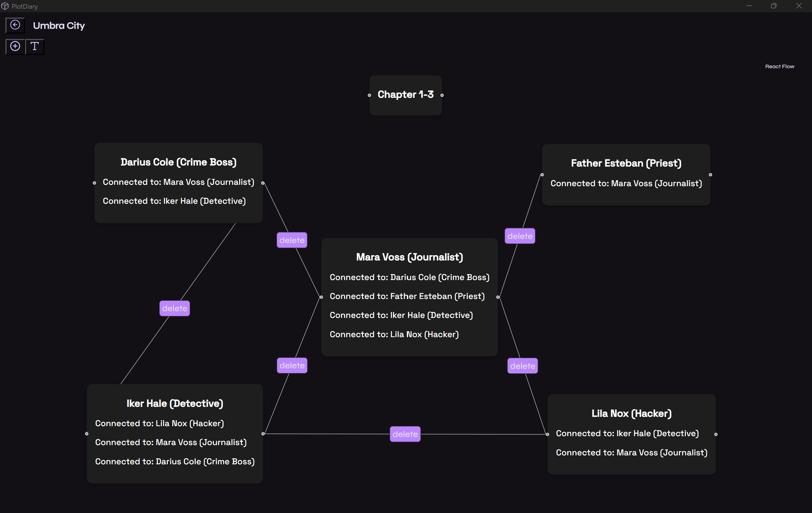Delete the Darius Cole to Mara Voss connection
Viewport: 812px width, 513px height.
click(x=292, y=240)
